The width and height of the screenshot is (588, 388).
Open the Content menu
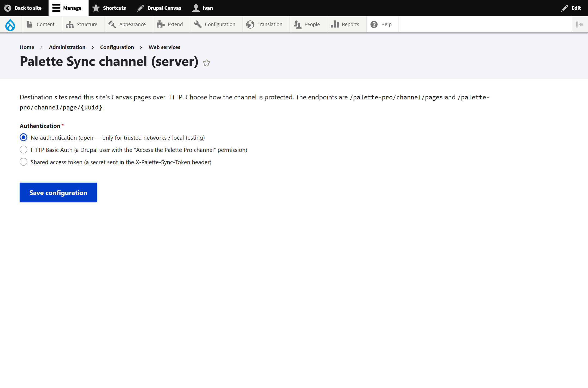click(42, 25)
